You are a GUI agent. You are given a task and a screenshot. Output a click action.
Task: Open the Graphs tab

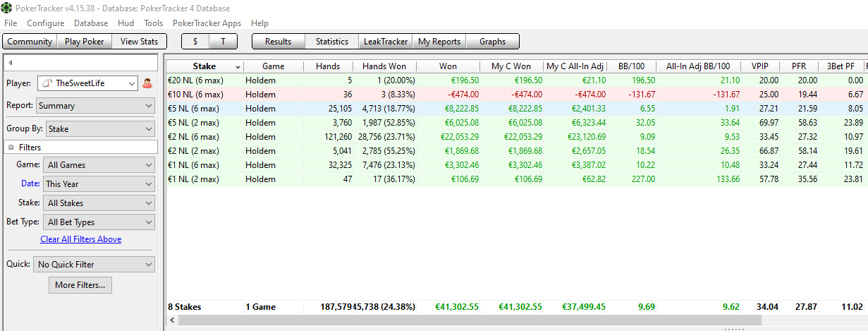click(492, 42)
